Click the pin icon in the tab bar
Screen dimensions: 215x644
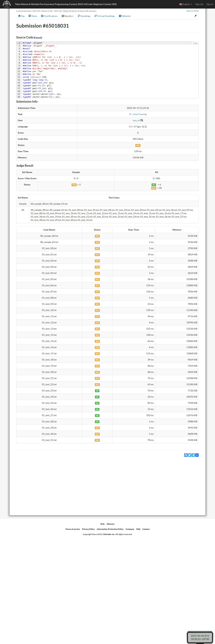click(195, 16)
